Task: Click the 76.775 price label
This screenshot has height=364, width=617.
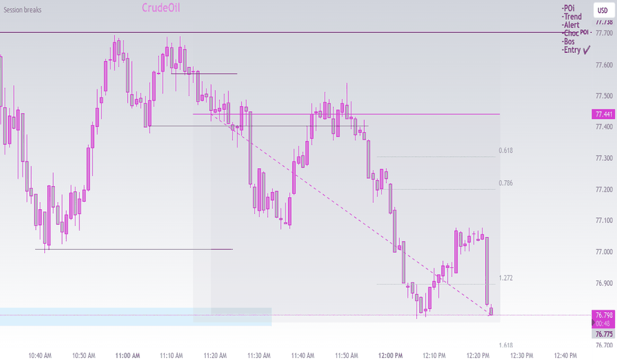Action: (x=604, y=334)
